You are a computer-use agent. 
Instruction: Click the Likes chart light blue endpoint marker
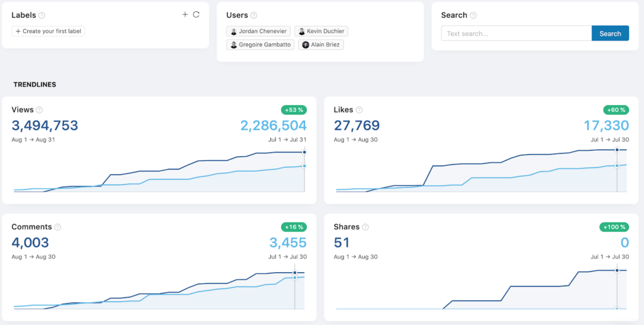[x=617, y=166]
